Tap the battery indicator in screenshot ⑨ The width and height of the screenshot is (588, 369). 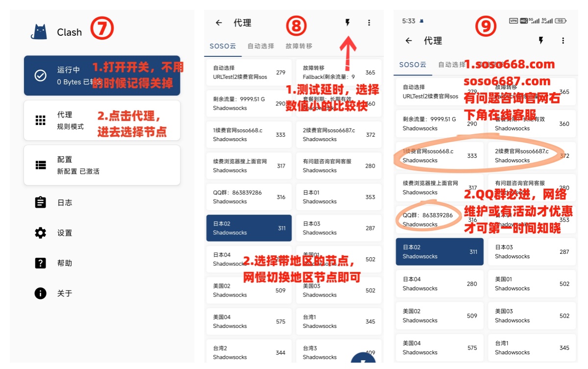[x=562, y=21]
